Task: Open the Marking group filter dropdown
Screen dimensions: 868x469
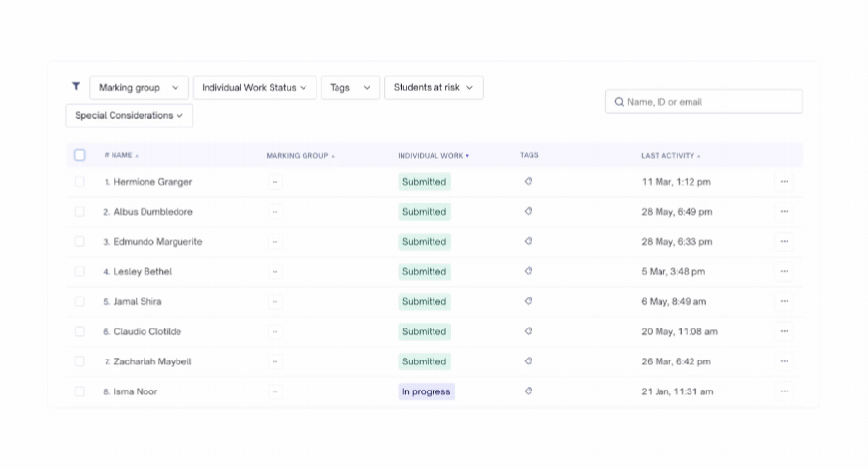Action: (x=139, y=87)
